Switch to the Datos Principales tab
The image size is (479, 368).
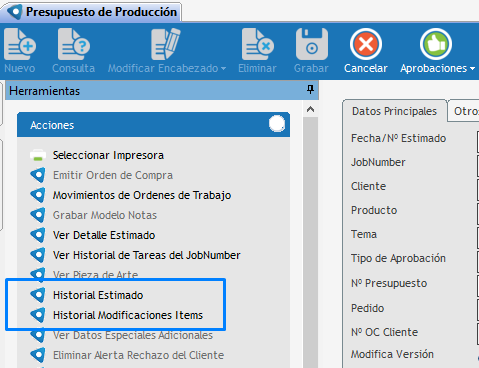coord(394,111)
